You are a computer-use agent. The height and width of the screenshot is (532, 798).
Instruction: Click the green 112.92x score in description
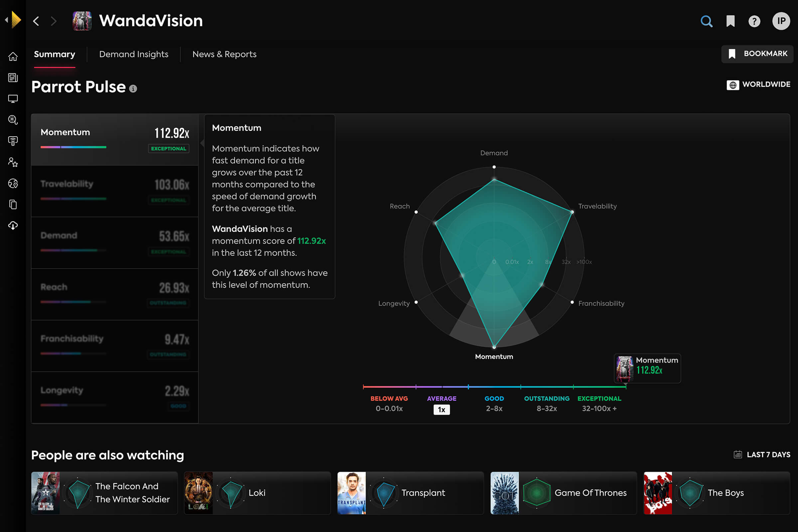coord(312,241)
